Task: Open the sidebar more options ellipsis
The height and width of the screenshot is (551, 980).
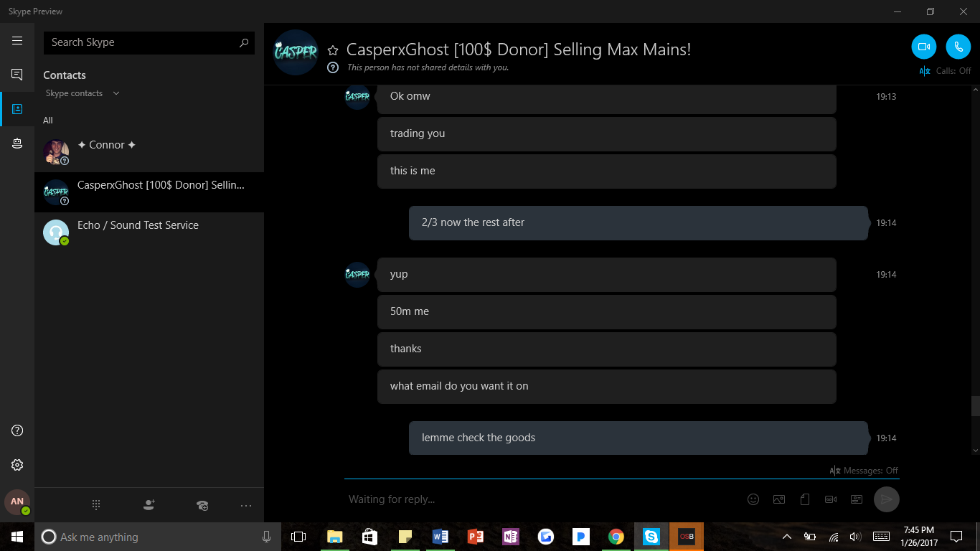Action: click(x=246, y=505)
